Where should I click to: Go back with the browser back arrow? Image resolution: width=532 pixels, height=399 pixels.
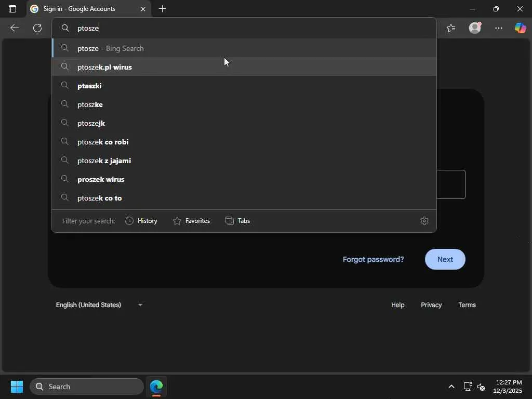point(14,28)
